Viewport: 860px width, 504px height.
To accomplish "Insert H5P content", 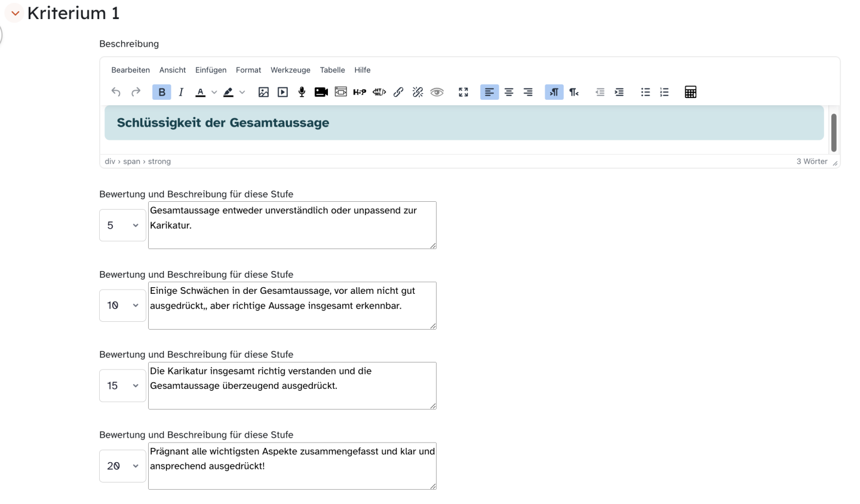I will click(360, 92).
